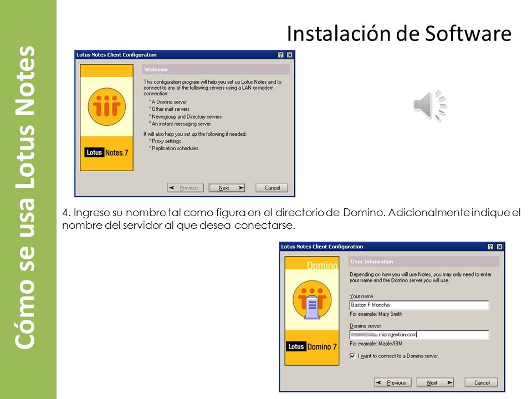
Task: Click the Lotus Notes 7 logo image
Action: 107,106
